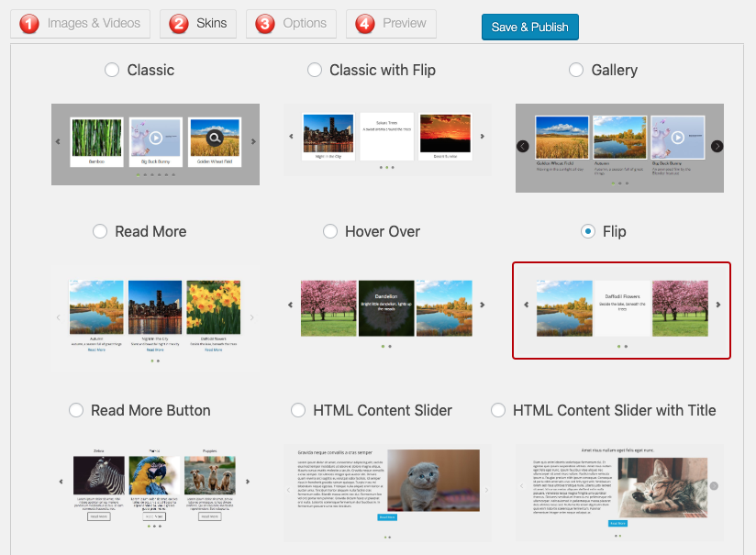The image size is (756, 555).
Task: Click the left arrow in Gallery skin preview
Action: [x=523, y=146]
